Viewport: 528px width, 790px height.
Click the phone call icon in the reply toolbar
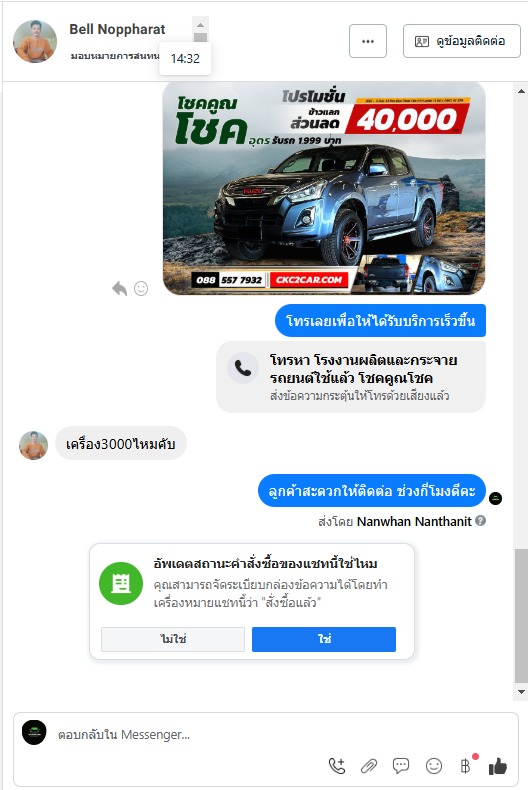[337, 766]
